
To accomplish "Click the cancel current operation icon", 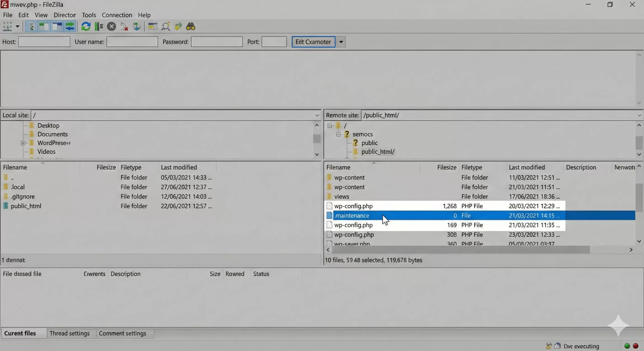I will pos(111,26).
